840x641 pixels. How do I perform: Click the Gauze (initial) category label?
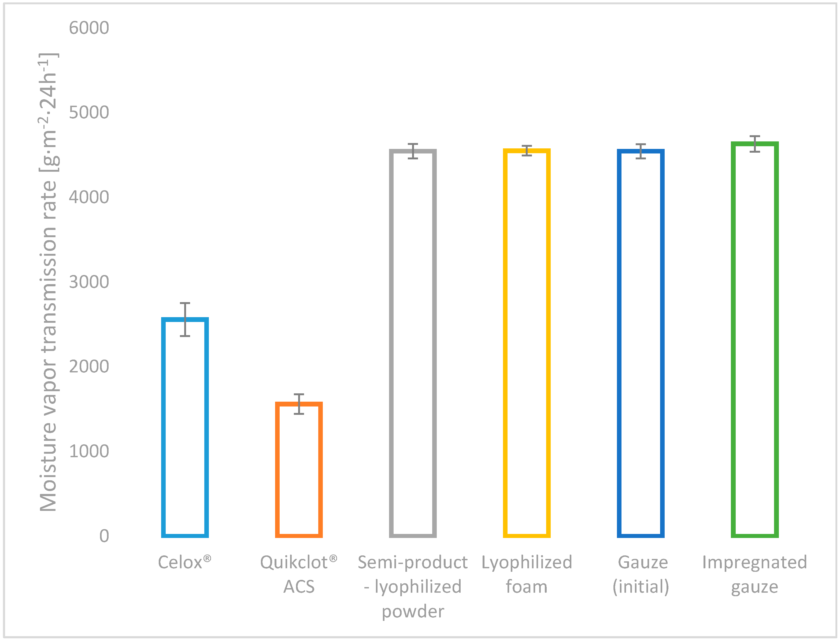[x=641, y=574]
